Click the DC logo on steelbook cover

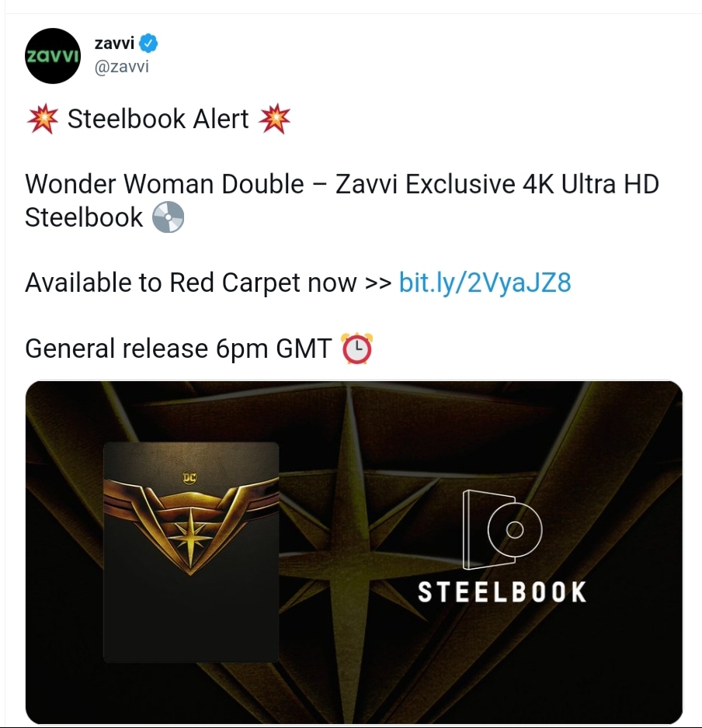pyautogui.click(x=189, y=477)
